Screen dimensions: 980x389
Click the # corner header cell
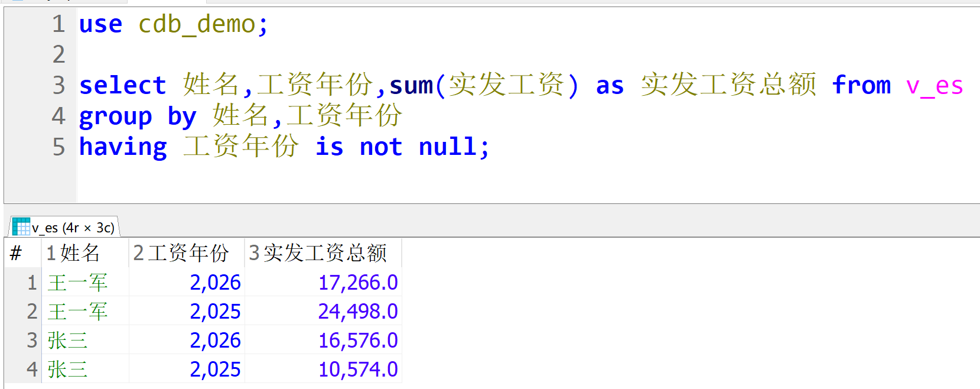point(17,253)
